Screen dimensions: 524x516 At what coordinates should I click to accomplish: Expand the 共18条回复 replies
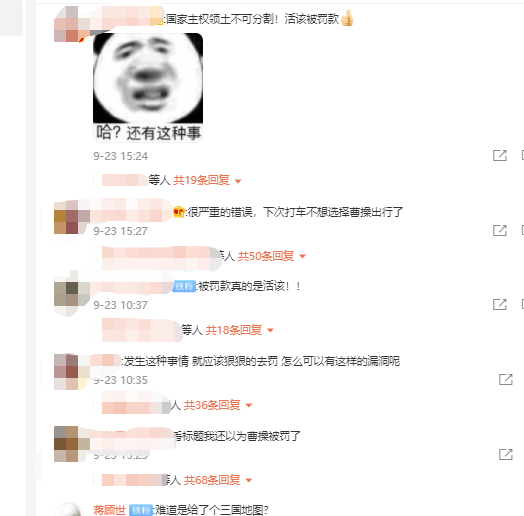click(x=239, y=330)
